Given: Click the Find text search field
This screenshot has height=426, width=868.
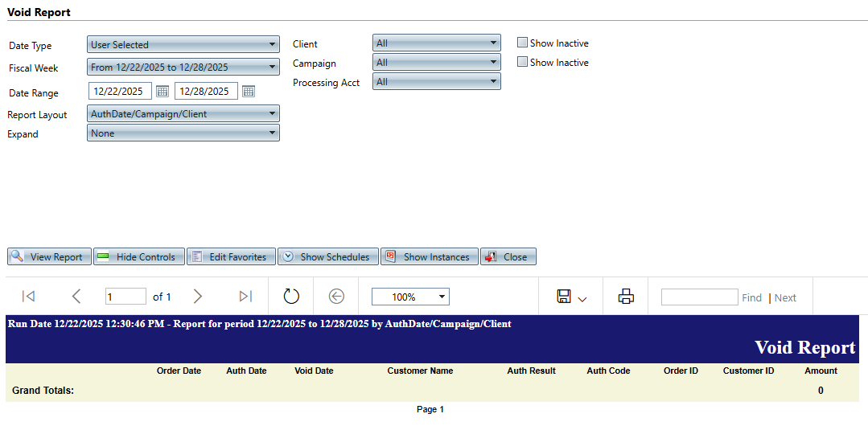Looking at the screenshot, I should [x=699, y=297].
